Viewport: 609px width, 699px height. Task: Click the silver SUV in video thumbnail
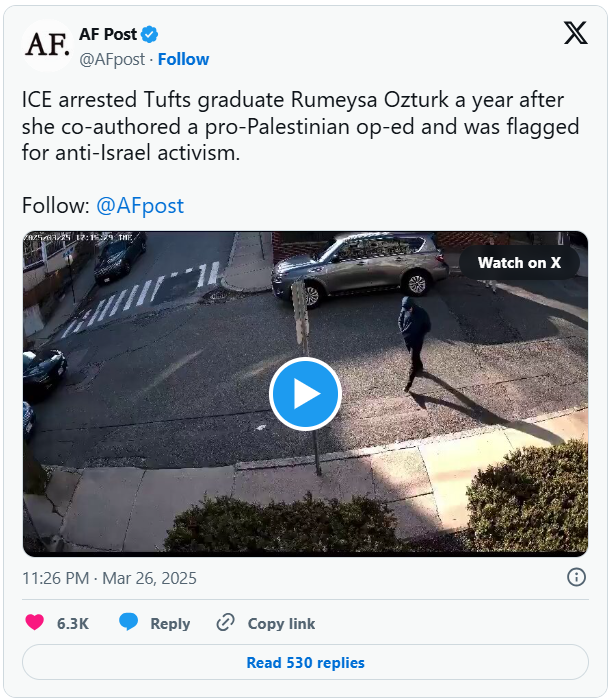coord(360,267)
